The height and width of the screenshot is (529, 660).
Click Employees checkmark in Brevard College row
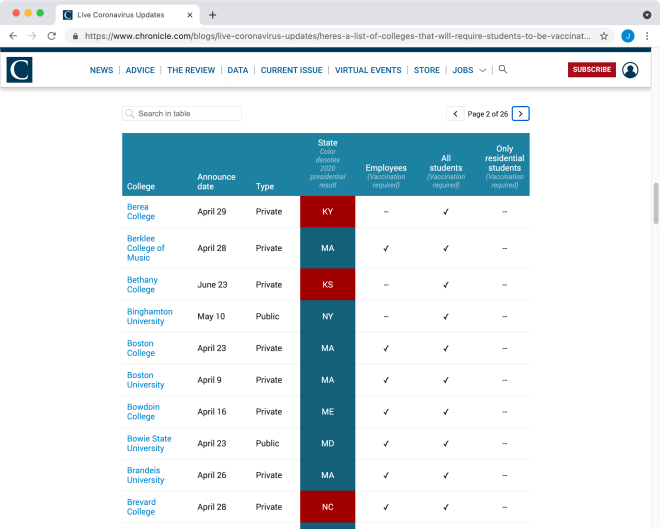click(386, 507)
